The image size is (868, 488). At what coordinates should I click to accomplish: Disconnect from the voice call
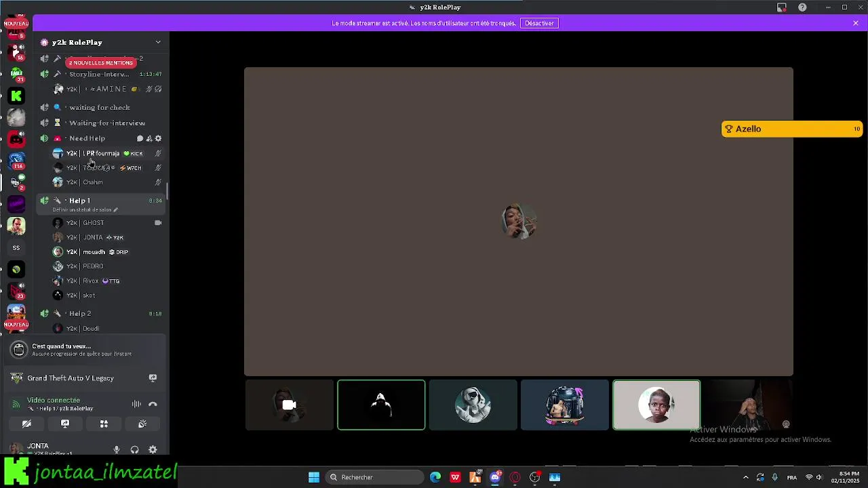point(153,404)
